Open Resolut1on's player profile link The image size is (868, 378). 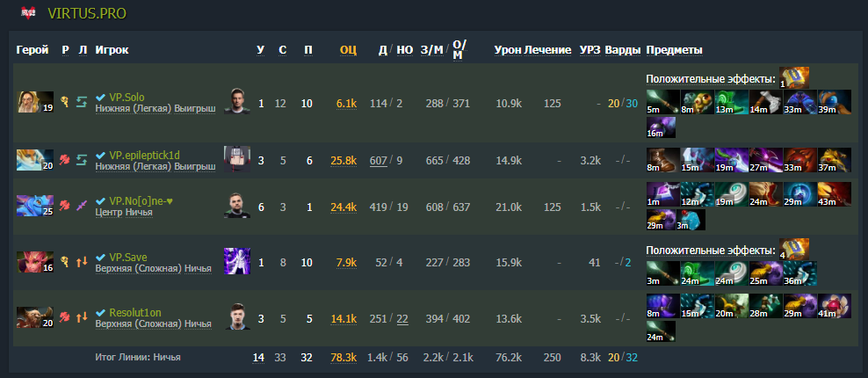pyautogui.click(x=135, y=313)
